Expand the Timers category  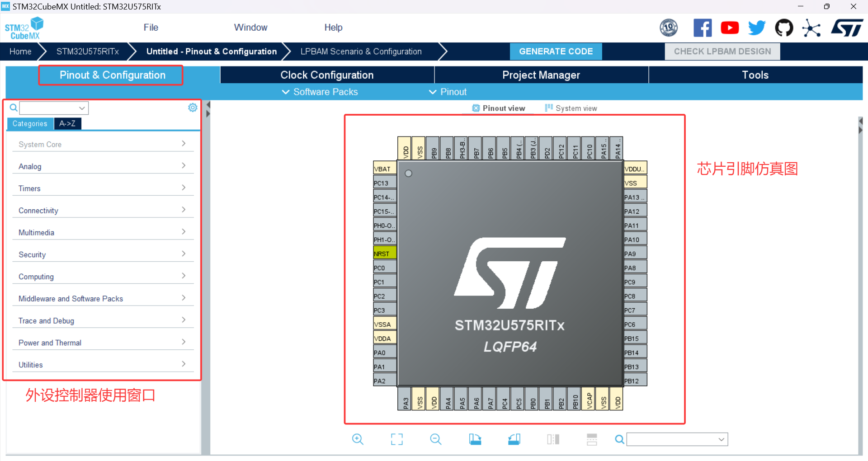103,188
